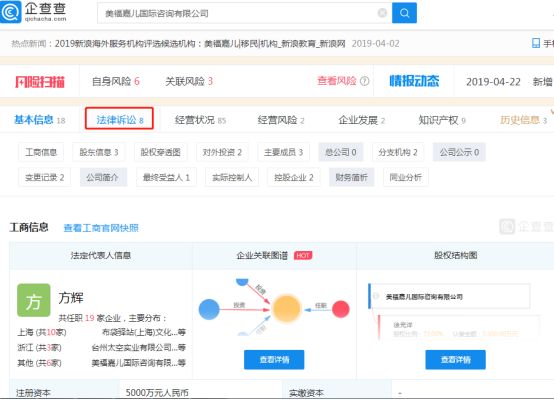
Task: Switch to the 经营状况 tab
Action: point(200,120)
